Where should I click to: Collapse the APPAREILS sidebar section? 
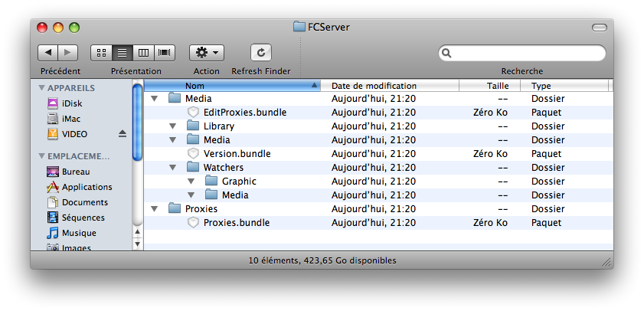click(x=41, y=88)
